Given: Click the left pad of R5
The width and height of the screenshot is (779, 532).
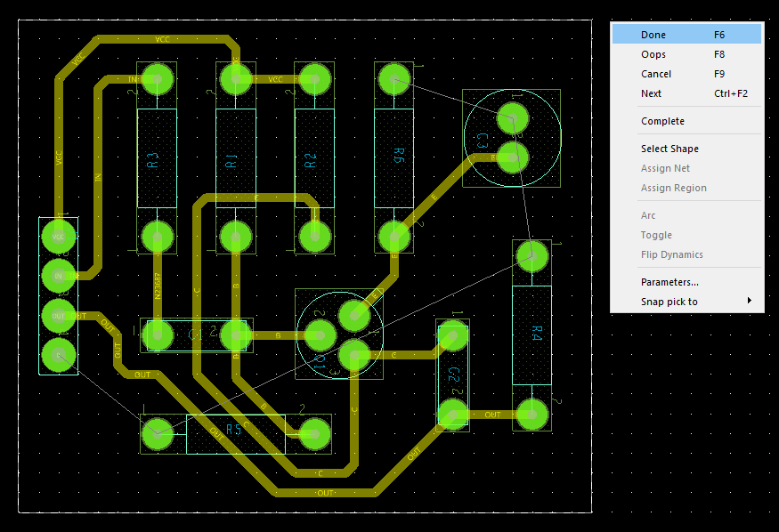Looking at the screenshot, I should pos(158,434).
